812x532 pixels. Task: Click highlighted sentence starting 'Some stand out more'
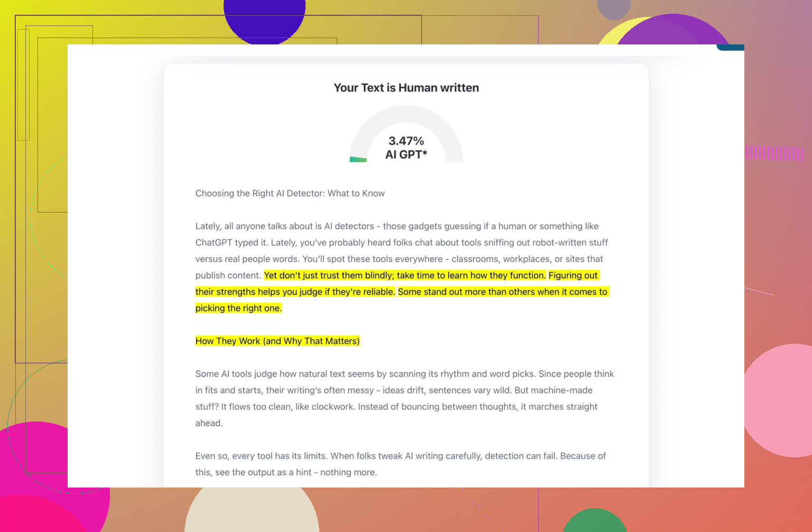pos(502,292)
